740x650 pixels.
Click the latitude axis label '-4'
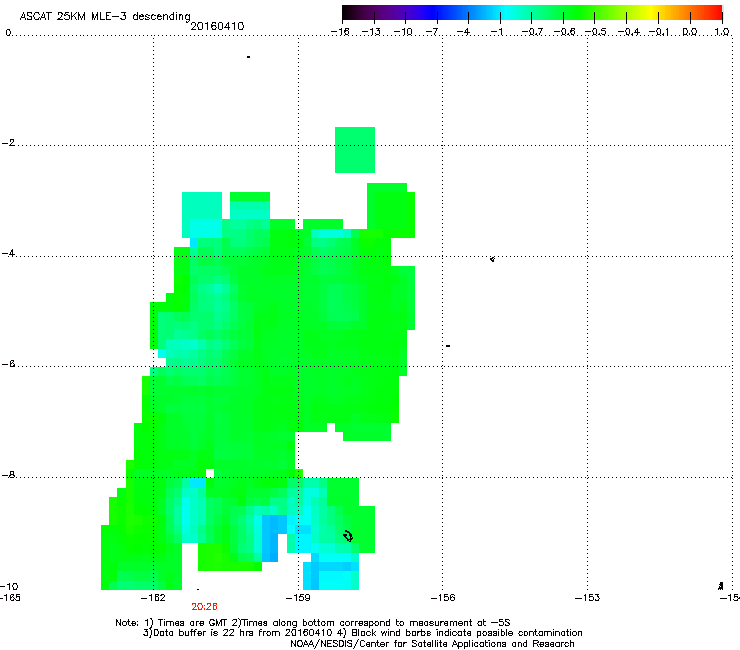pyautogui.click(x=8, y=253)
